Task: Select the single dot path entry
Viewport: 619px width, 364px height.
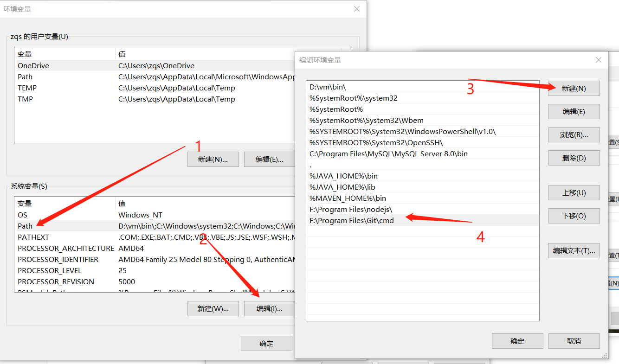Action: 423,165
